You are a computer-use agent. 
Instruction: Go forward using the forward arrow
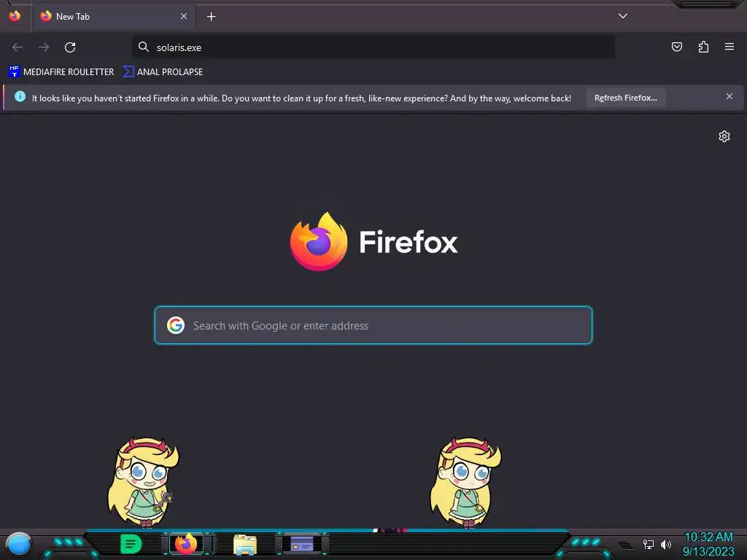click(44, 47)
